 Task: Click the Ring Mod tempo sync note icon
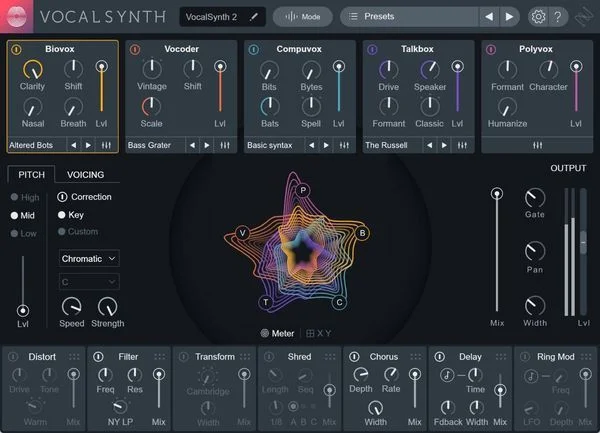[531, 376]
